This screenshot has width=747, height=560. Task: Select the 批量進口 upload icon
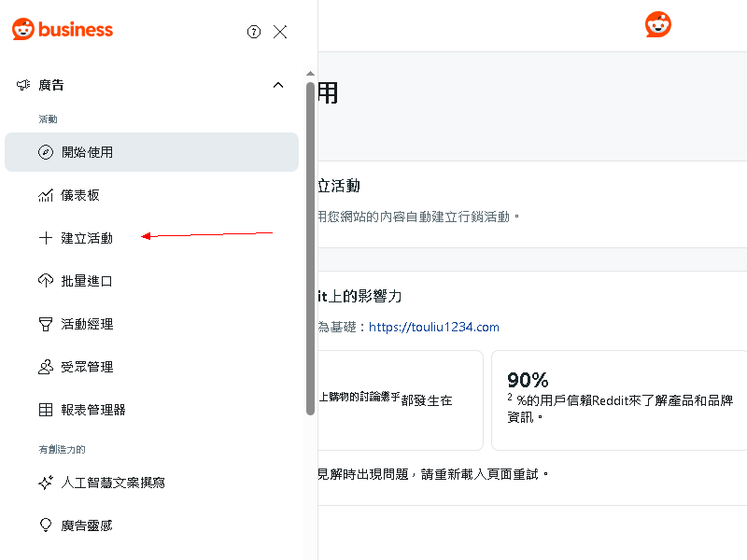(46, 281)
